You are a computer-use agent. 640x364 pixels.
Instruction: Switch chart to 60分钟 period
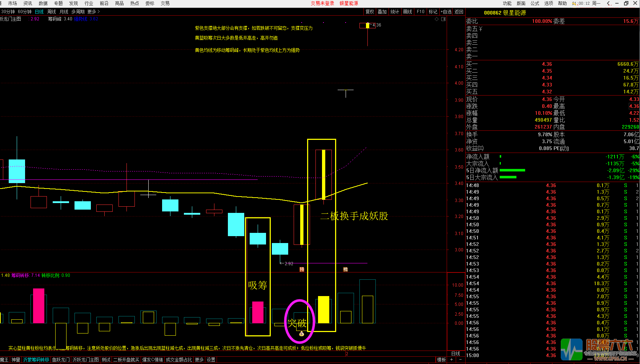click(x=25, y=12)
